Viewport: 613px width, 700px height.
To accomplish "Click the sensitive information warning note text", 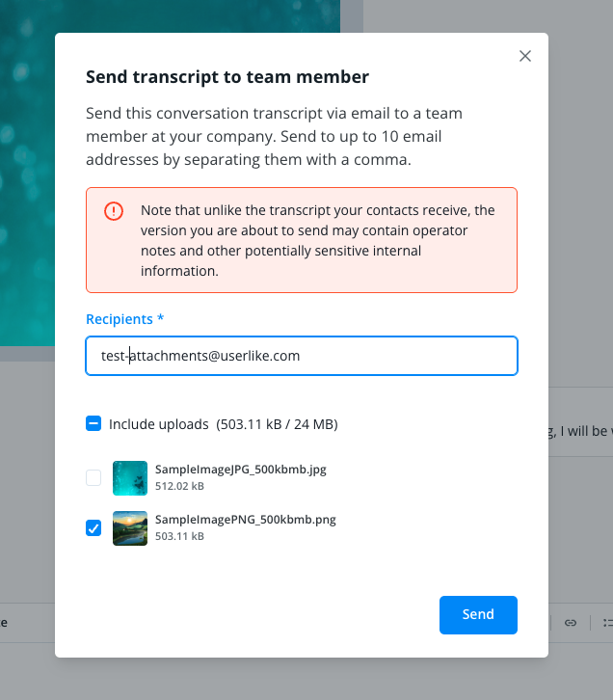I will (318, 240).
